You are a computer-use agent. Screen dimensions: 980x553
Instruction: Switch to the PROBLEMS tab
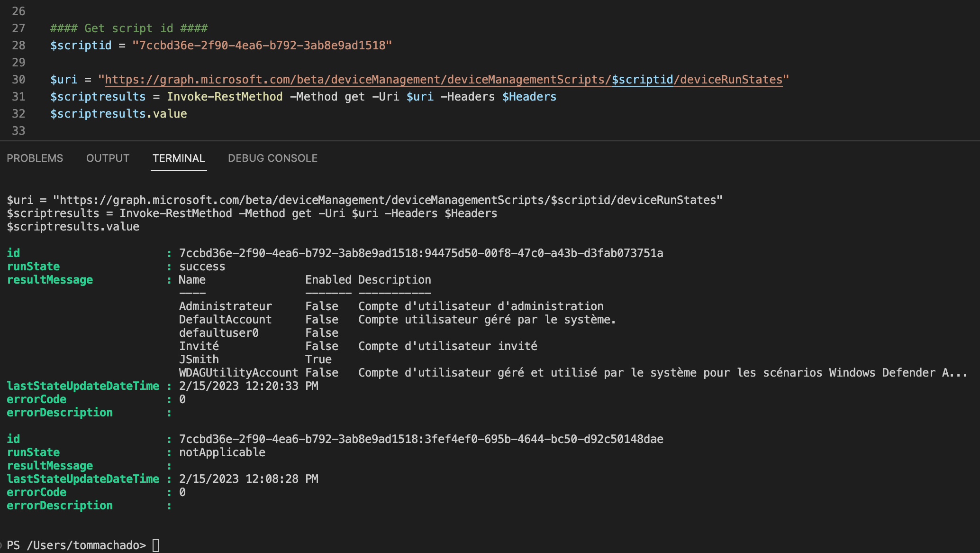(35, 158)
